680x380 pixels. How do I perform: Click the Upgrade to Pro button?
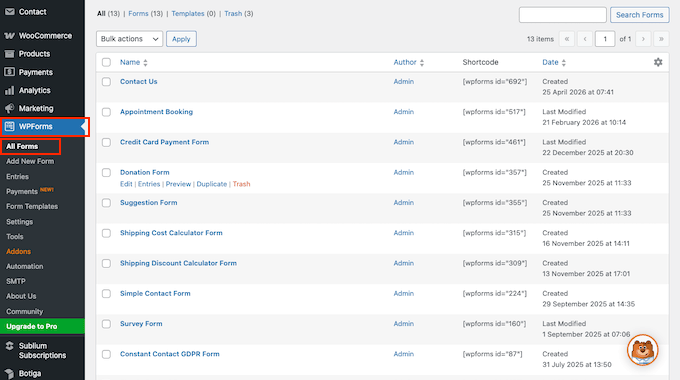[42, 326]
